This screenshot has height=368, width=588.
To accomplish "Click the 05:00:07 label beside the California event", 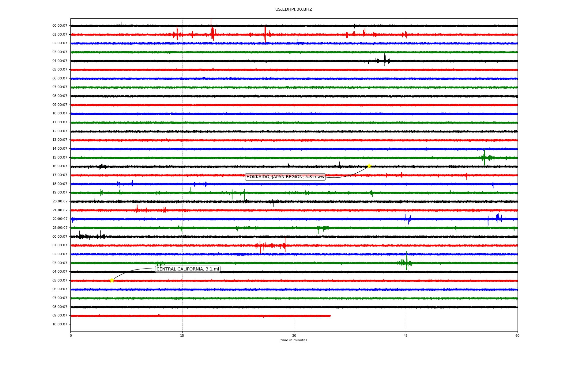I will tap(60, 280).
